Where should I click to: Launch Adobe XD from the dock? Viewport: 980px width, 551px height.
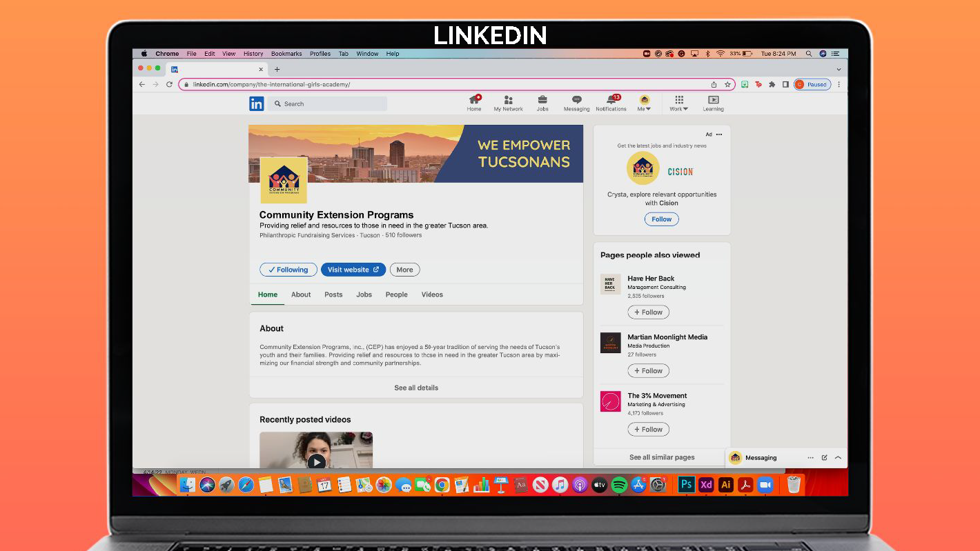pyautogui.click(x=706, y=485)
